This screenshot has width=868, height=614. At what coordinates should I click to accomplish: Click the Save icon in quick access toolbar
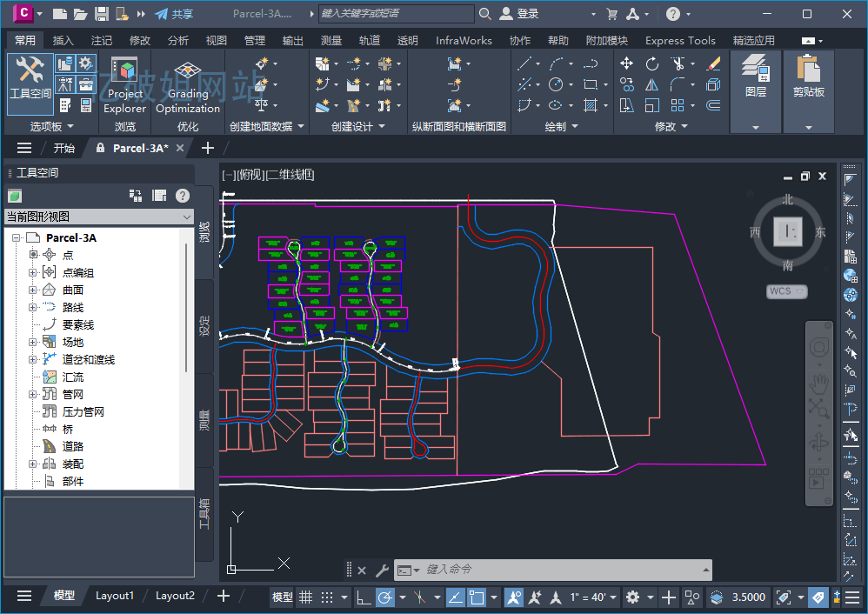(101, 14)
